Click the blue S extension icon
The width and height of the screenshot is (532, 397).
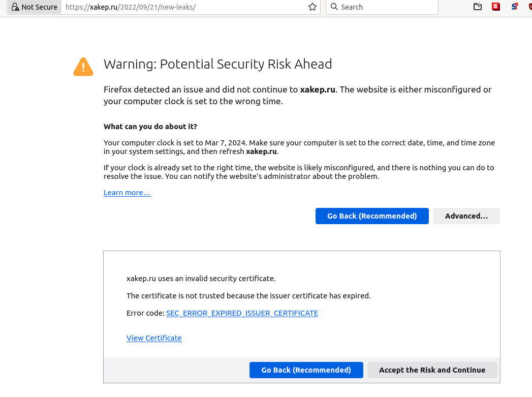point(515,7)
